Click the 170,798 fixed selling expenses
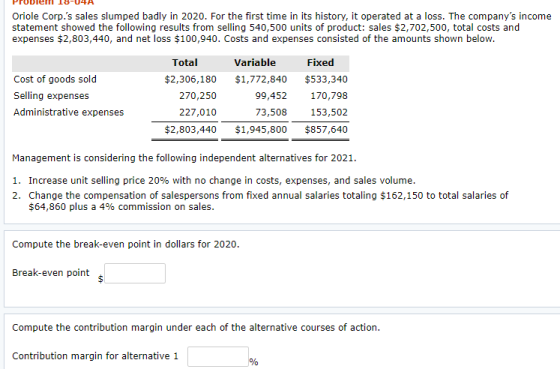Screen dimensions: 560x369 [329, 96]
